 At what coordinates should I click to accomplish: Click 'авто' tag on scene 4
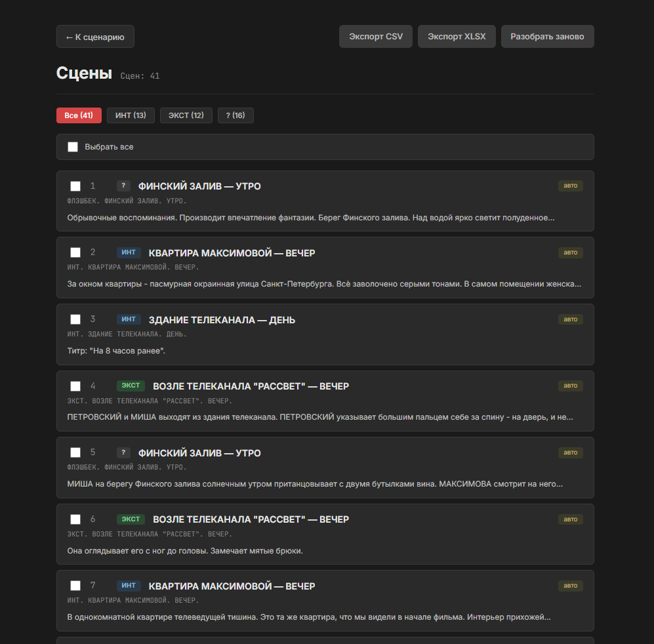coord(570,386)
